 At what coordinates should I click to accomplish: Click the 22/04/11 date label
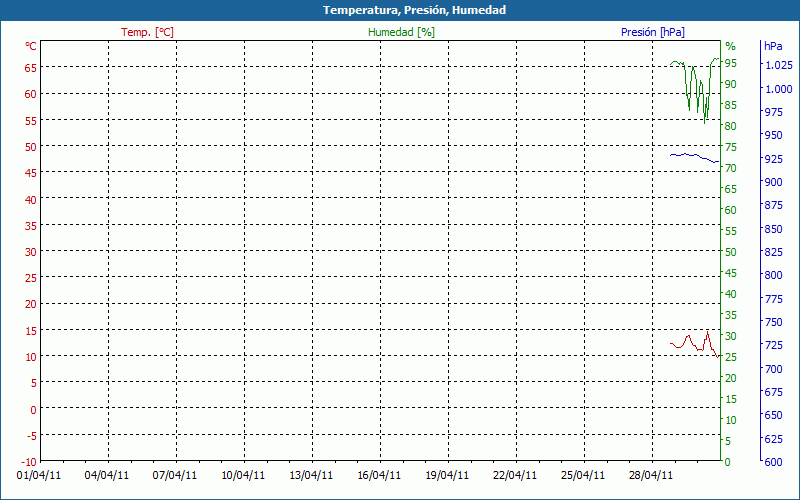(x=515, y=476)
